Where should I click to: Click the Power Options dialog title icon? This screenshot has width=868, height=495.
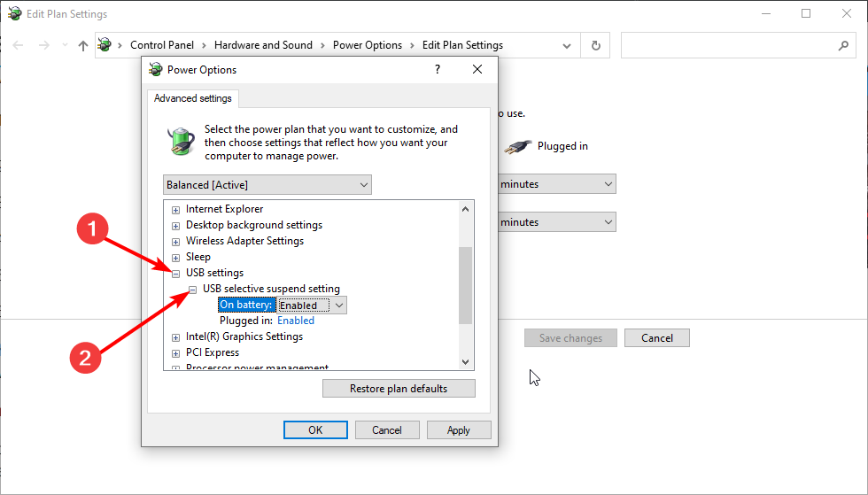pyautogui.click(x=156, y=69)
